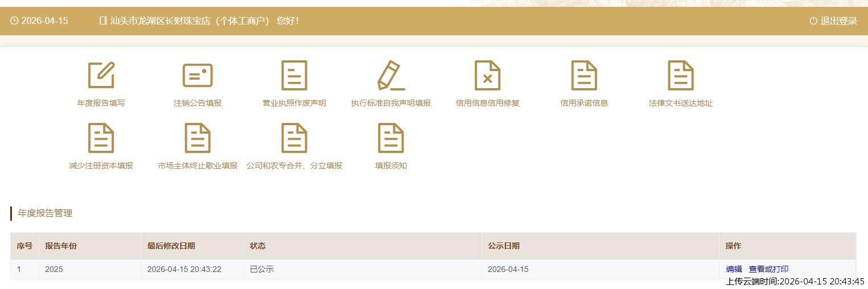Open 查看或打印 for the 2025 report

point(769,269)
